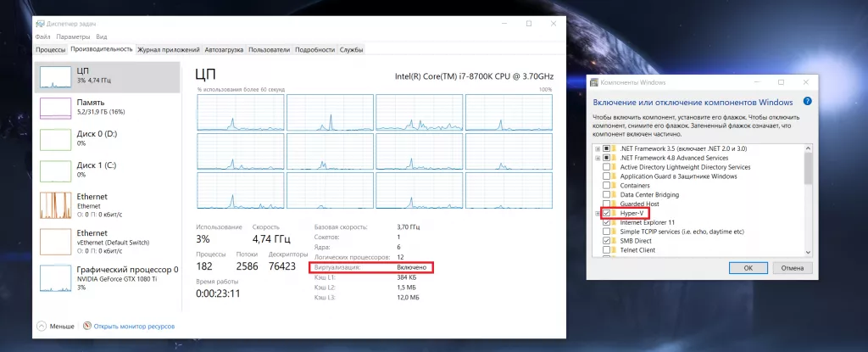Uncheck the Internet Explorer 11 checkbox

click(607, 222)
